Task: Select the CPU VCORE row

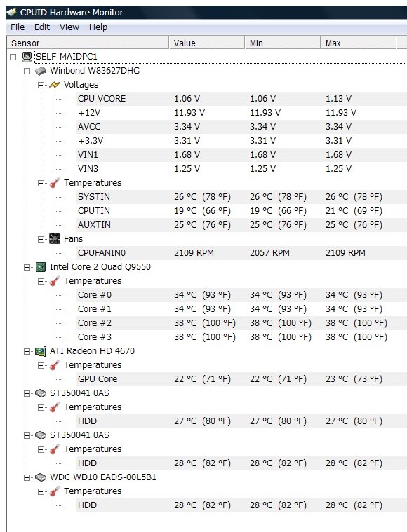Action: point(241,99)
